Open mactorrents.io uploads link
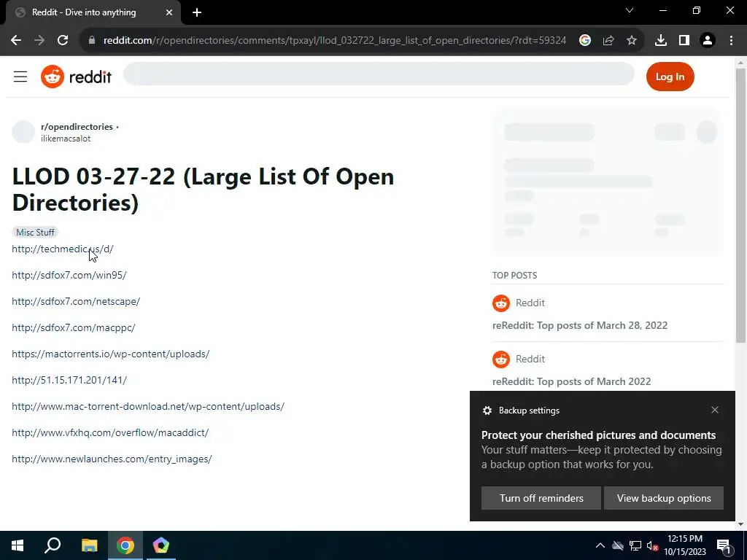The height and width of the screenshot is (560, 747). pyautogui.click(x=111, y=354)
